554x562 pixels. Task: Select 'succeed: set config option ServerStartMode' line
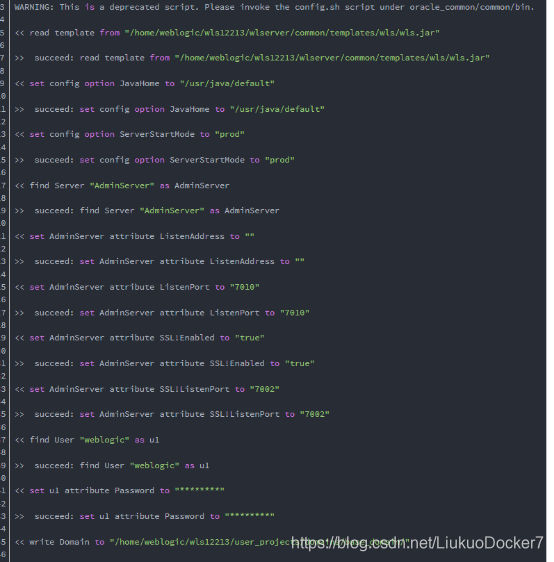[x=155, y=160]
